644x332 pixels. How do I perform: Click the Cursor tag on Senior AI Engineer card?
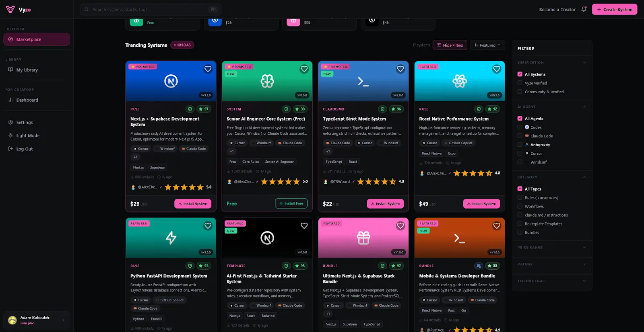click(x=237, y=143)
